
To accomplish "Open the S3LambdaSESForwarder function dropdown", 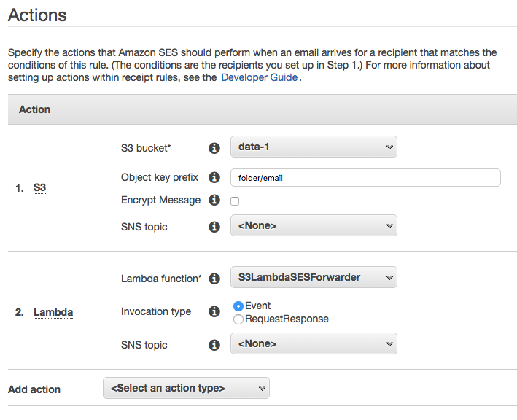I will click(314, 277).
